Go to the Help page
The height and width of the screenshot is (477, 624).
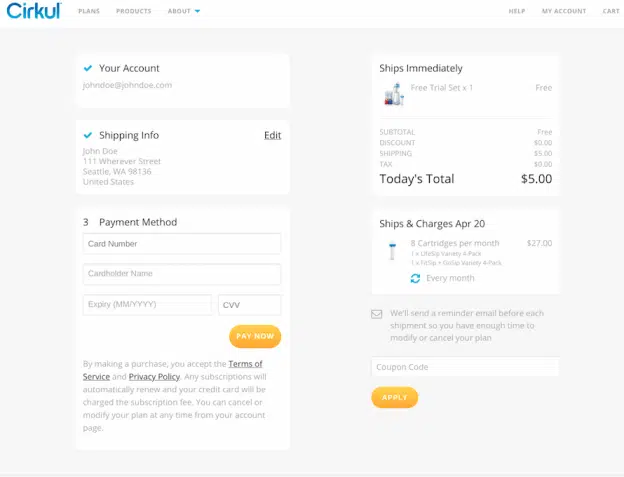click(x=516, y=11)
